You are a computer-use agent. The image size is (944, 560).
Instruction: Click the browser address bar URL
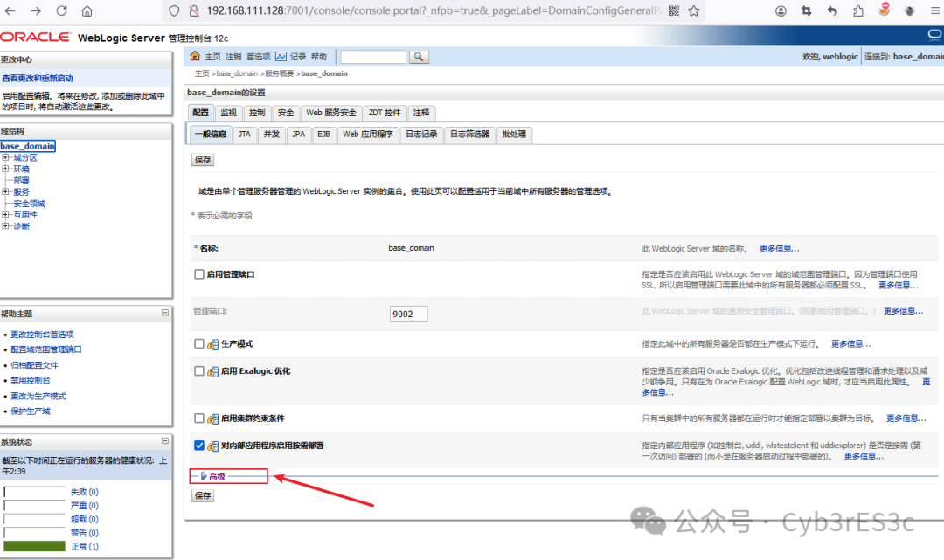point(434,10)
